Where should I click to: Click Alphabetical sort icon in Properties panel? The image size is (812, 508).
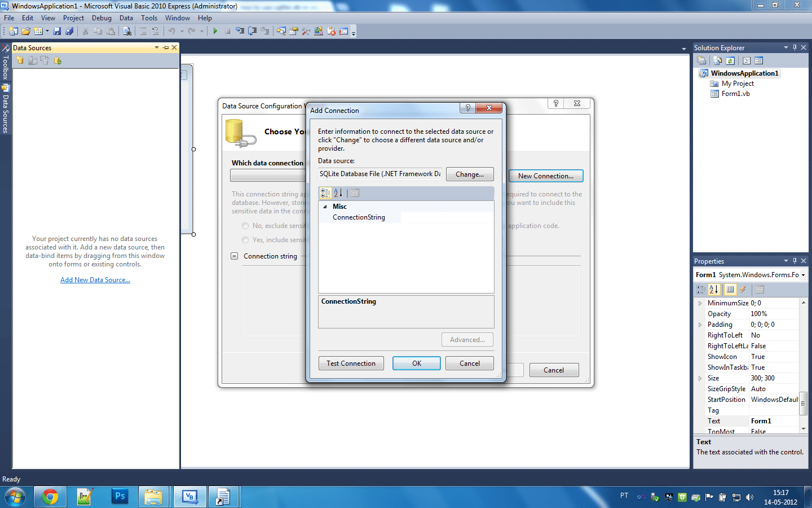click(x=714, y=290)
